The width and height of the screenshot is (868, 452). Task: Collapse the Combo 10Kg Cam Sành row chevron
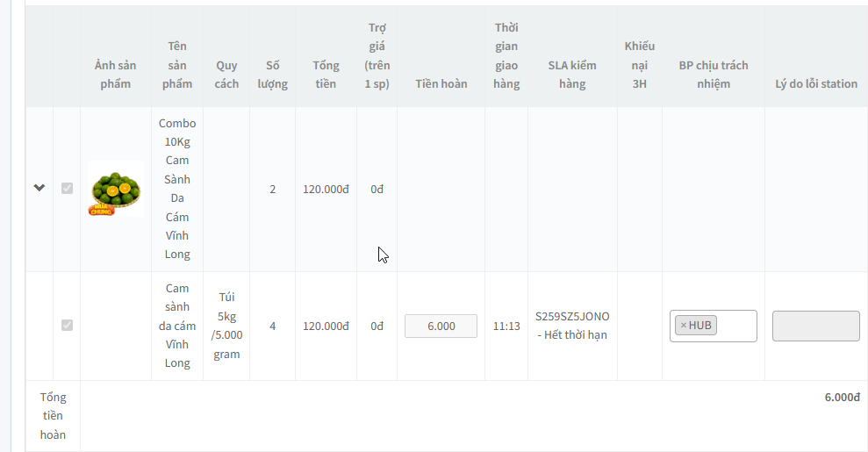click(39, 188)
